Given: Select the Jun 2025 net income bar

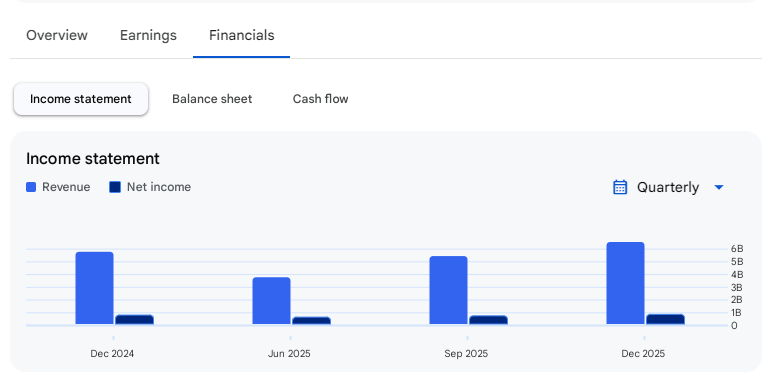Looking at the screenshot, I should 311,321.
